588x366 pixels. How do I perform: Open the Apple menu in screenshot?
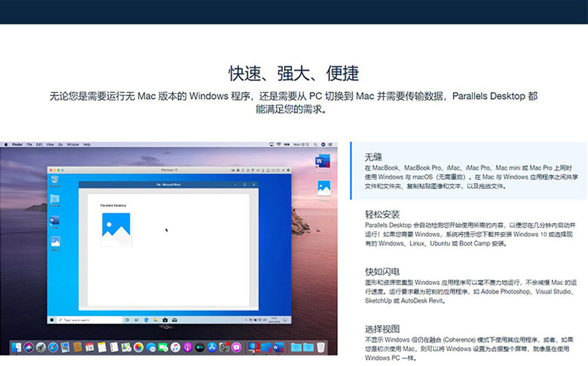[x=6, y=144]
